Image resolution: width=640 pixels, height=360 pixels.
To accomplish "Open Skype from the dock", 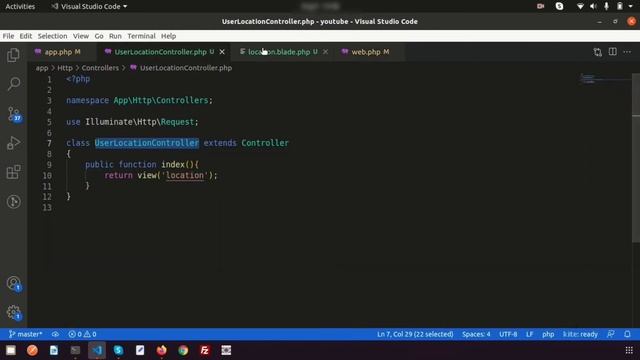I will (x=118, y=350).
